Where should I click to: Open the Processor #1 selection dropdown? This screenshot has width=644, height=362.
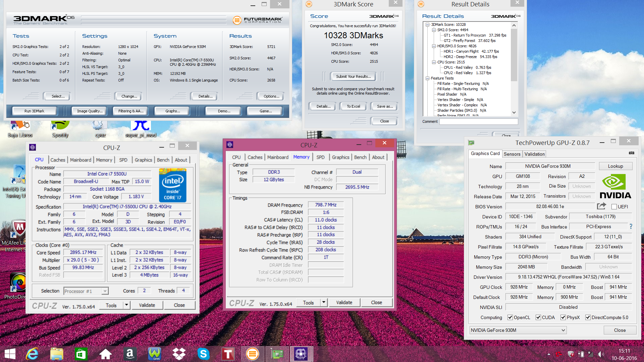pyautogui.click(x=86, y=291)
